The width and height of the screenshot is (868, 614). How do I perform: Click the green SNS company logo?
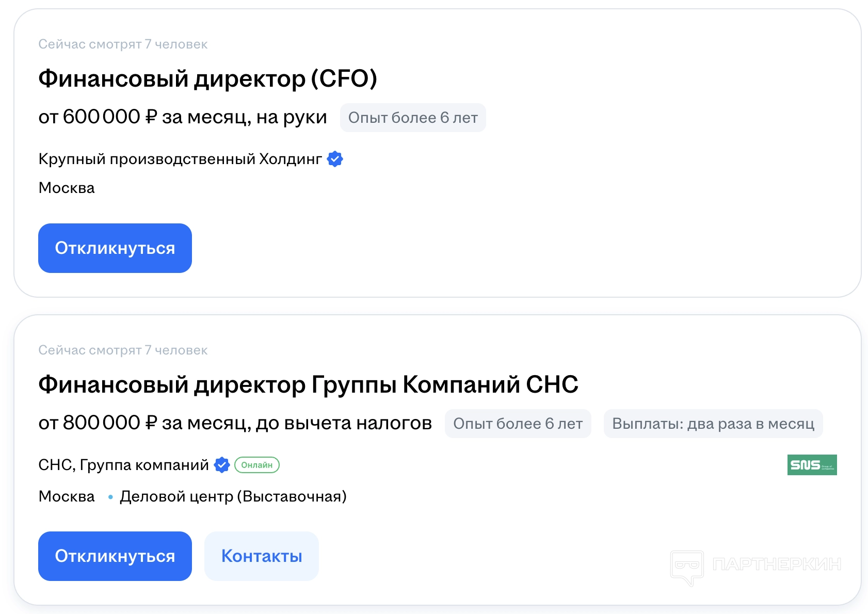click(812, 465)
